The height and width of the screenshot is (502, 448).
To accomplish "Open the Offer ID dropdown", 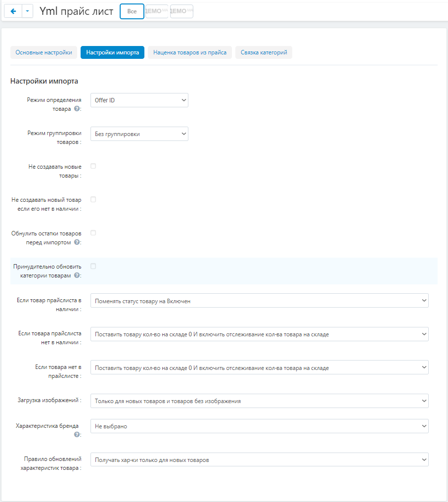I will point(139,100).
